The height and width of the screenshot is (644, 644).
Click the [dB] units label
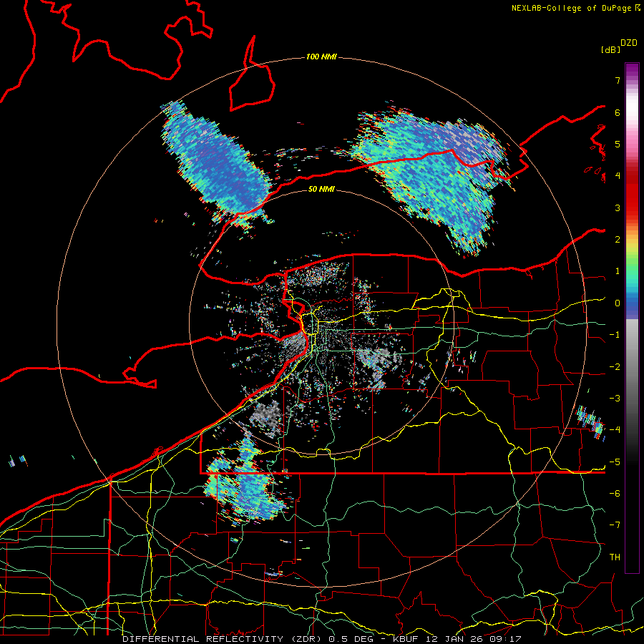[611, 49]
